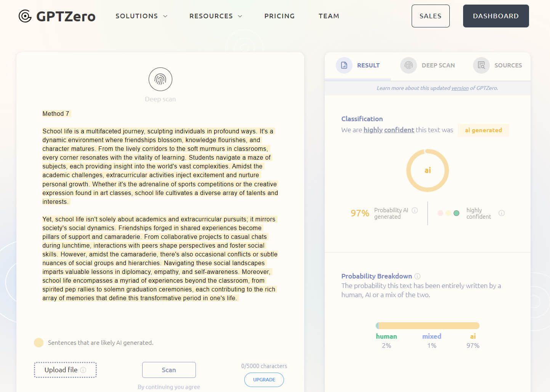Click the GPTZero fingerprint logo icon

pyautogui.click(x=25, y=16)
